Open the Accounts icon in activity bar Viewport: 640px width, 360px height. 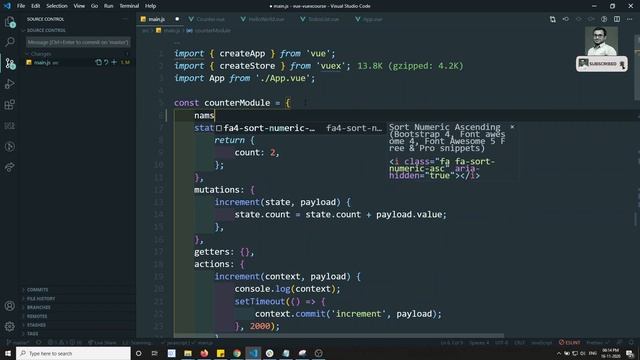[10, 306]
